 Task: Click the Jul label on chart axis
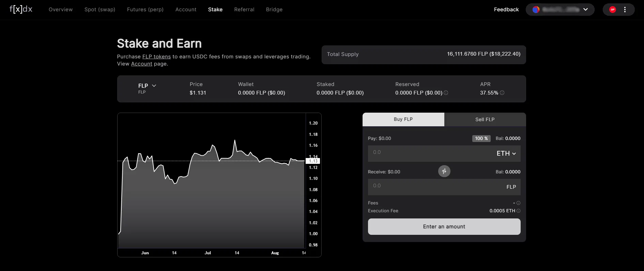click(208, 253)
